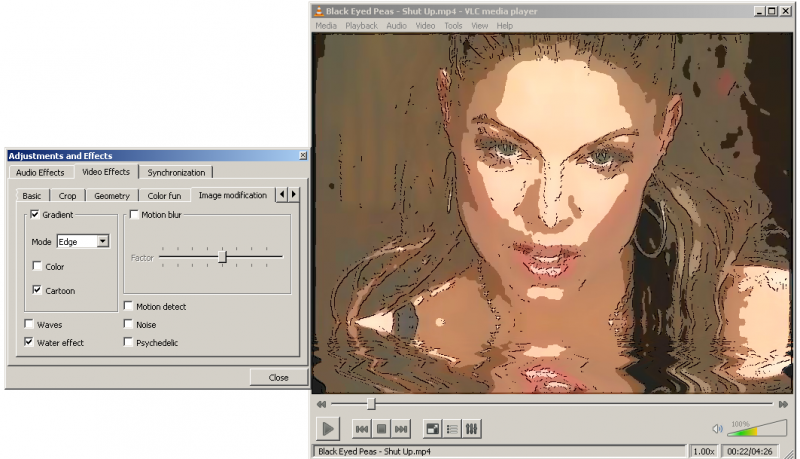Click the video display area

552,213
